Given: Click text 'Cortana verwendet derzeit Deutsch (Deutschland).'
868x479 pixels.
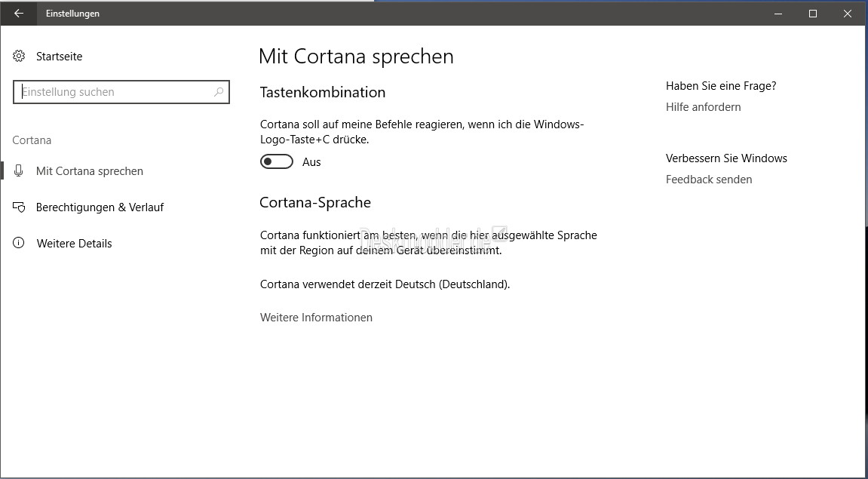Looking at the screenshot, I should (385, 284).
